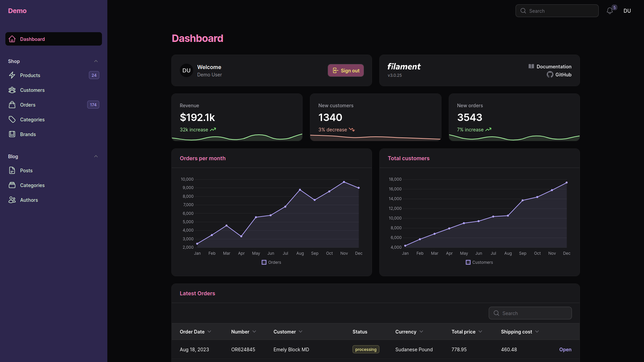Collapse the Blog sidebar group
The image size is (644, 362).
[x=96, y=156]
